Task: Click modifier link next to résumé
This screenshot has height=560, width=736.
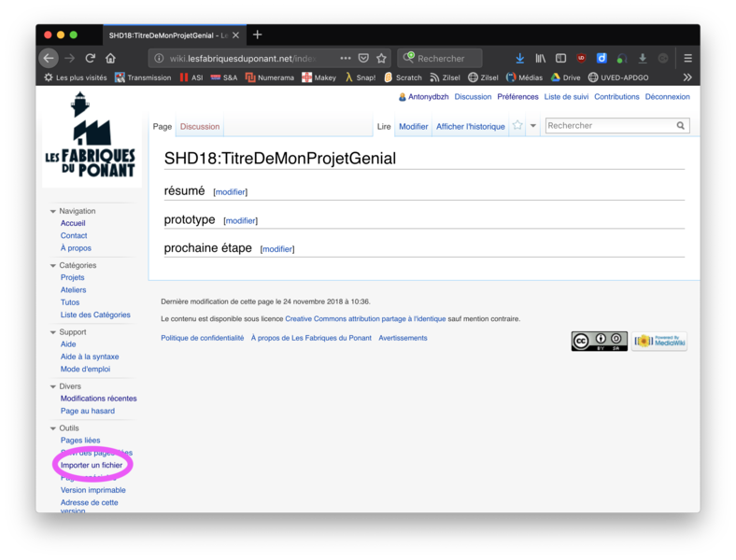Action: click(x=230, y=192)
